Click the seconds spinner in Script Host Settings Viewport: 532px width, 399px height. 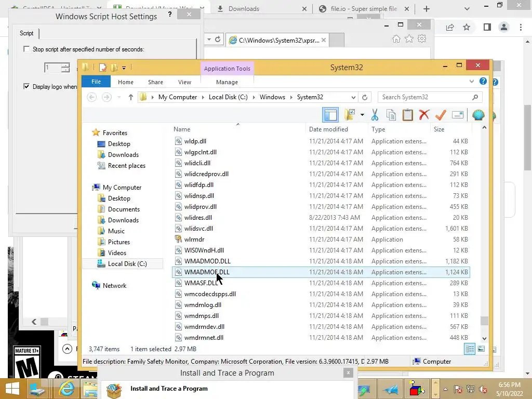coord(65,68)
